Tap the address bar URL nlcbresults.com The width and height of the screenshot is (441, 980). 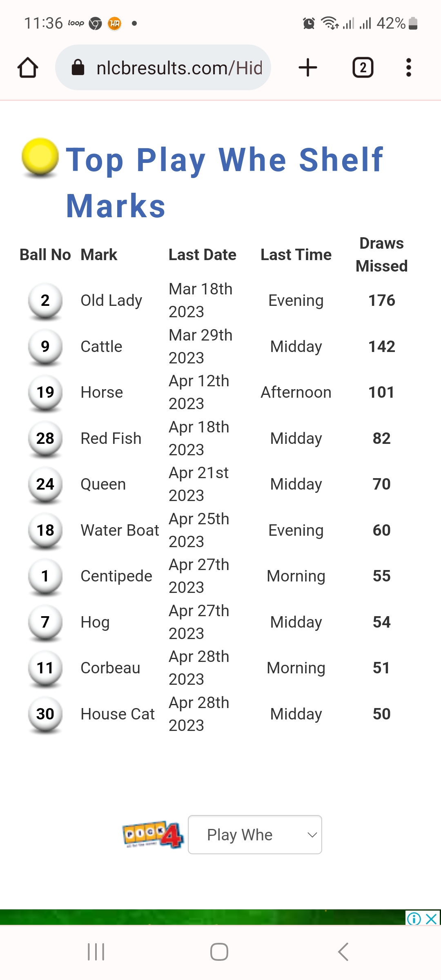(x=179, y=68)
